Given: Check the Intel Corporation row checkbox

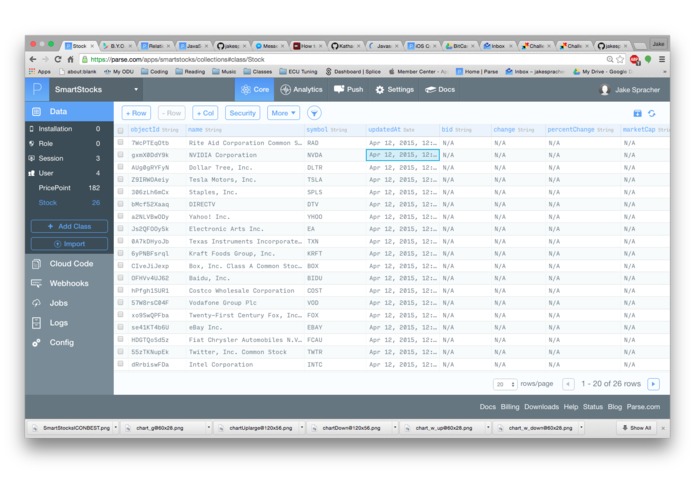Looking at the screenshot, I should coord(121,364).
